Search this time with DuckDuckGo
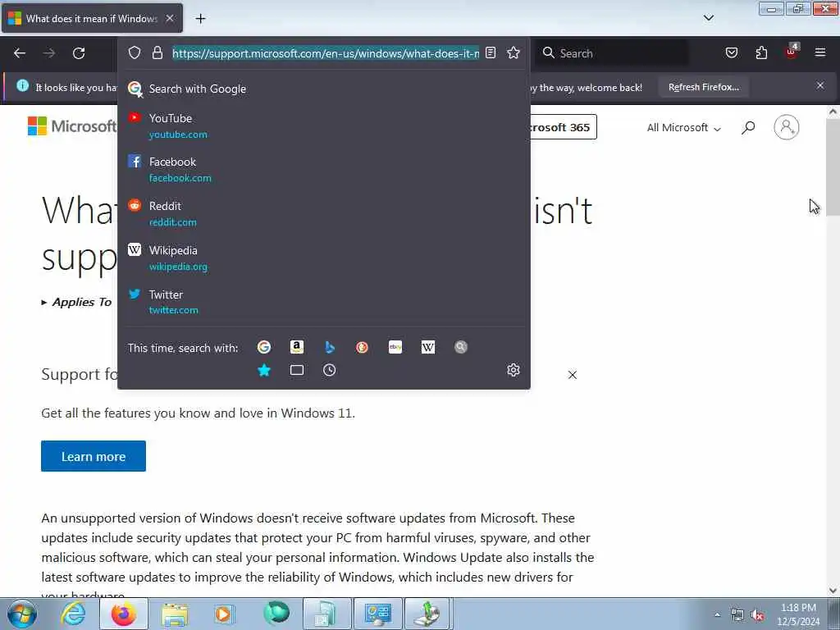This screenshot has height=630, width=840. (x=362, y=347)
